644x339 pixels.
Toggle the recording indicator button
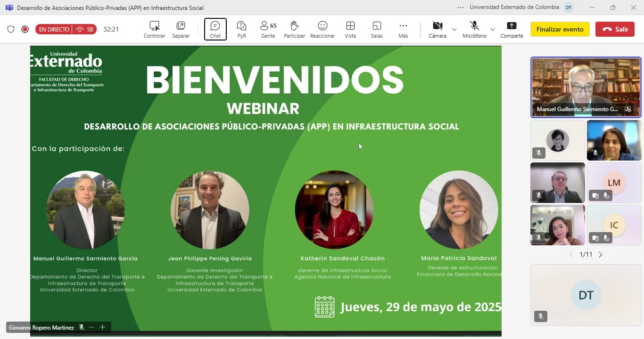pyautogui.click(x=25, y=29)
